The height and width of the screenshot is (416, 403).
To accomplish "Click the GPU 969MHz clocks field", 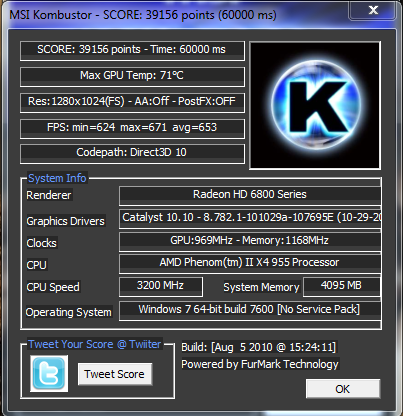I will (x=250, y=241).
